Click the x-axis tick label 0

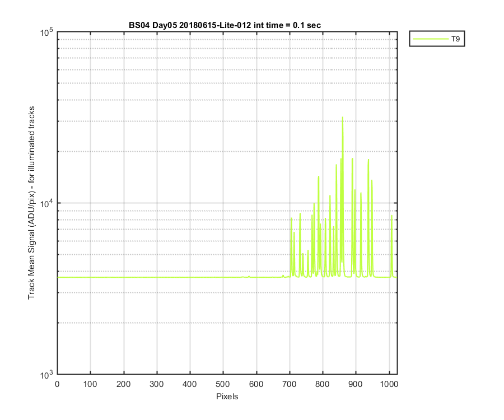click(57, 384)
